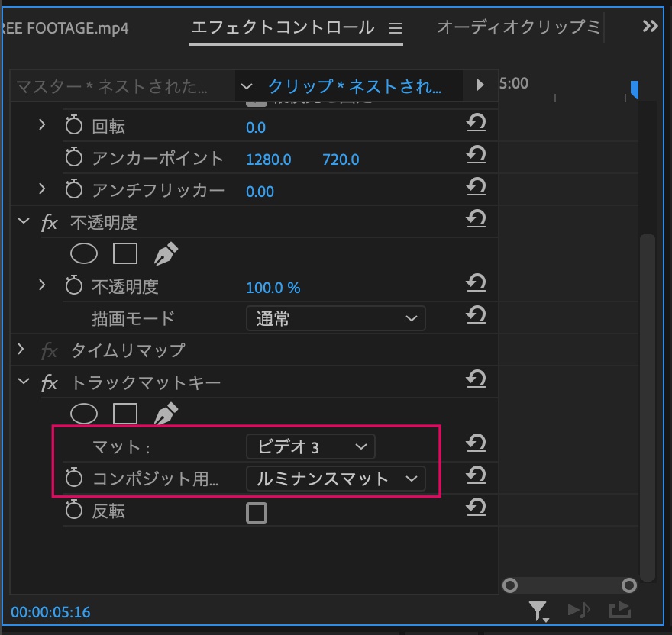Viewport: 672px width, 635px height.
Task: Enable the 反転 checkbox
Action: pyautogui.click(x=257, y=512)
